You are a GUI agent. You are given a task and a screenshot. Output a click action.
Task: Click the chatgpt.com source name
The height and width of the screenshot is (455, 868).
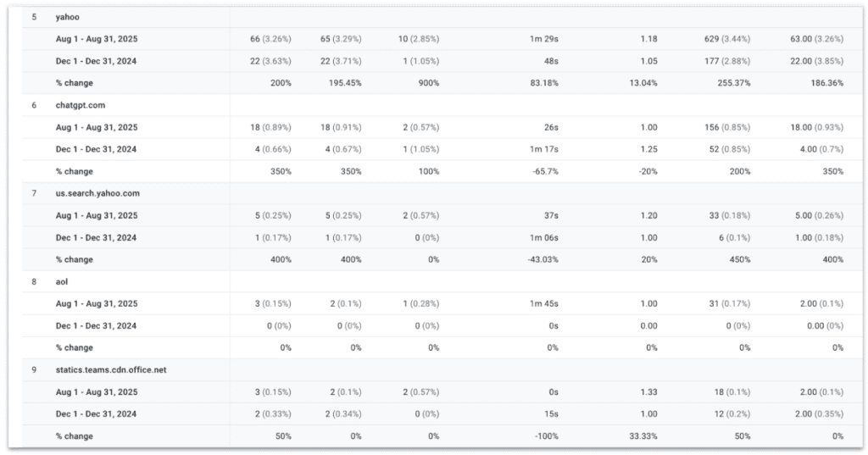click(81, 105)
